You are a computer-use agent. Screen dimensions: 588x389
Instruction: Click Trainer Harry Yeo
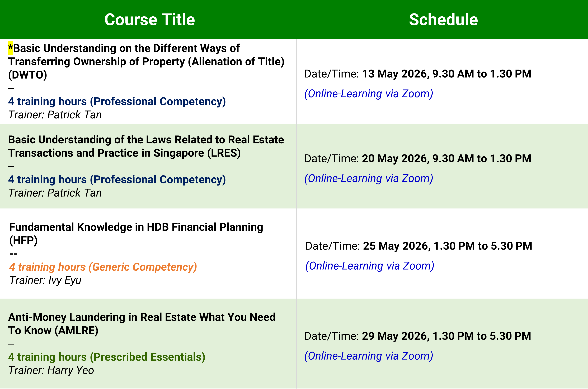pyautogui.click(x=51, y=371)
